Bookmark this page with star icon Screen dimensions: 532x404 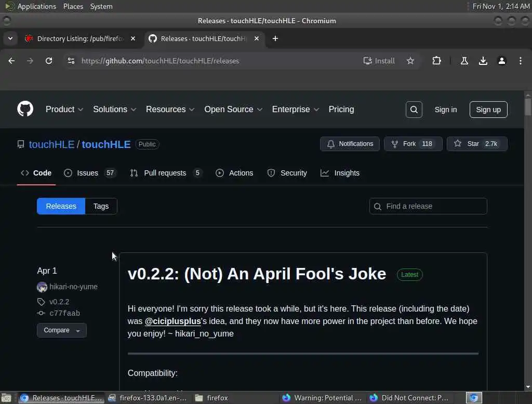(x=410, y=61)
